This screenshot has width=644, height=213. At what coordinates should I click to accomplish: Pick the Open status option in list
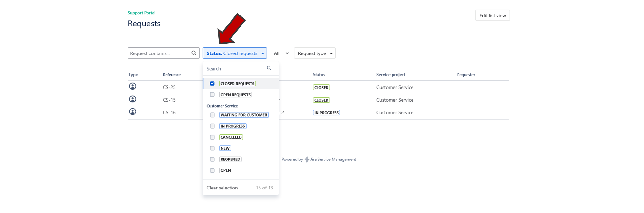pyautogui.click(x=225, y=170)
